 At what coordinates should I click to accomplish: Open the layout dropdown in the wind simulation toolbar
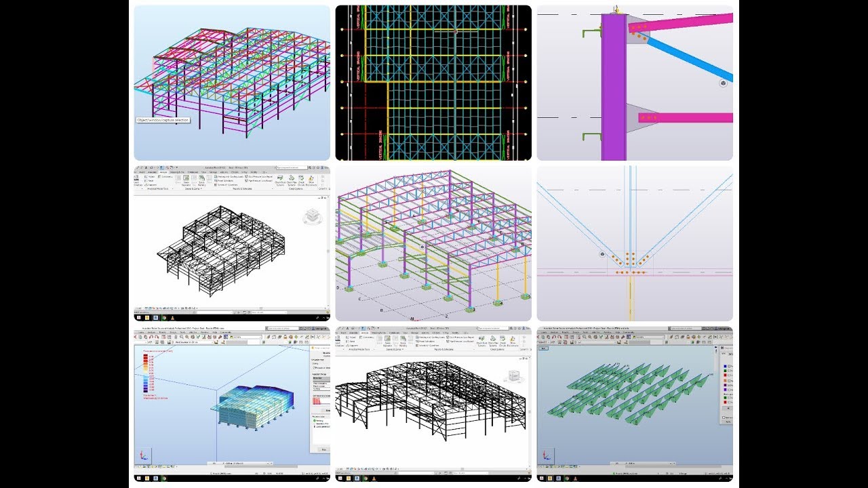click(x=245, y=337)
